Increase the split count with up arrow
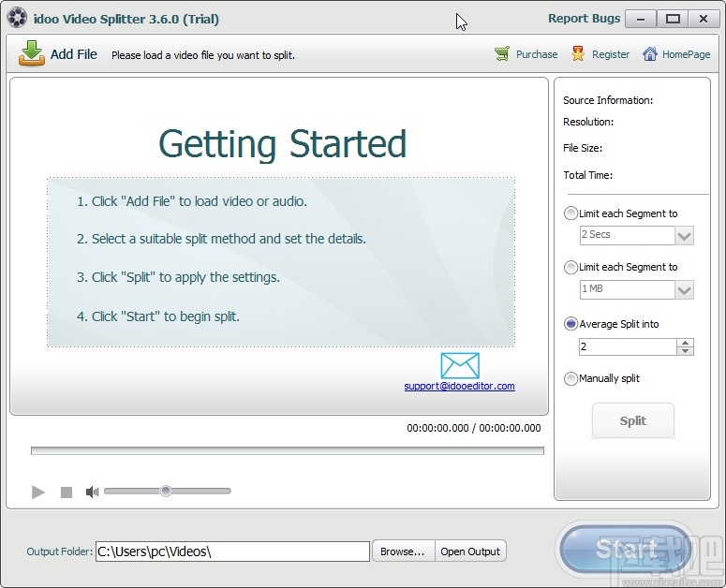This screenshot has width=726, height=588. [685, 343]
